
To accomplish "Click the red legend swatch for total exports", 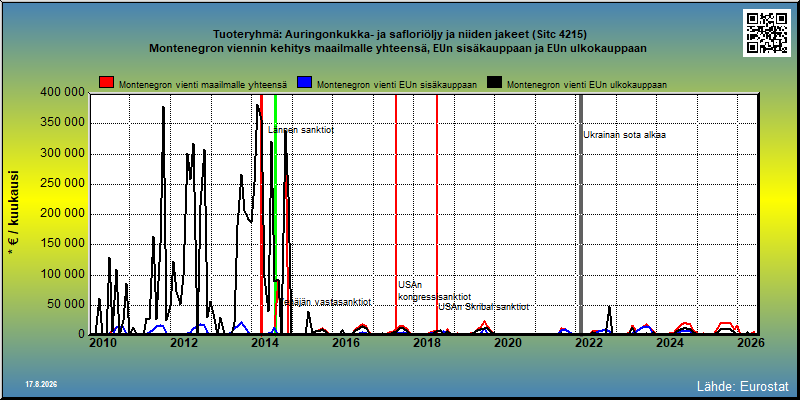I will coord(107,83).
